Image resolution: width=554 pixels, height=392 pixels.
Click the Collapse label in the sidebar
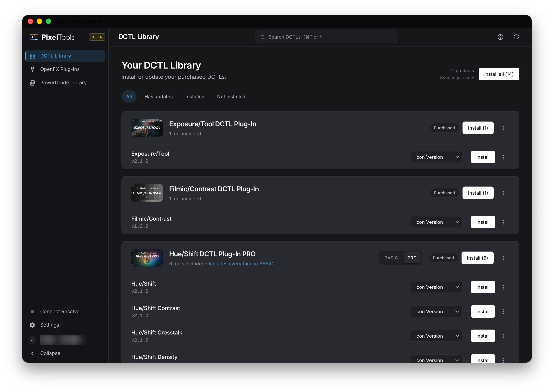point(50,353)
